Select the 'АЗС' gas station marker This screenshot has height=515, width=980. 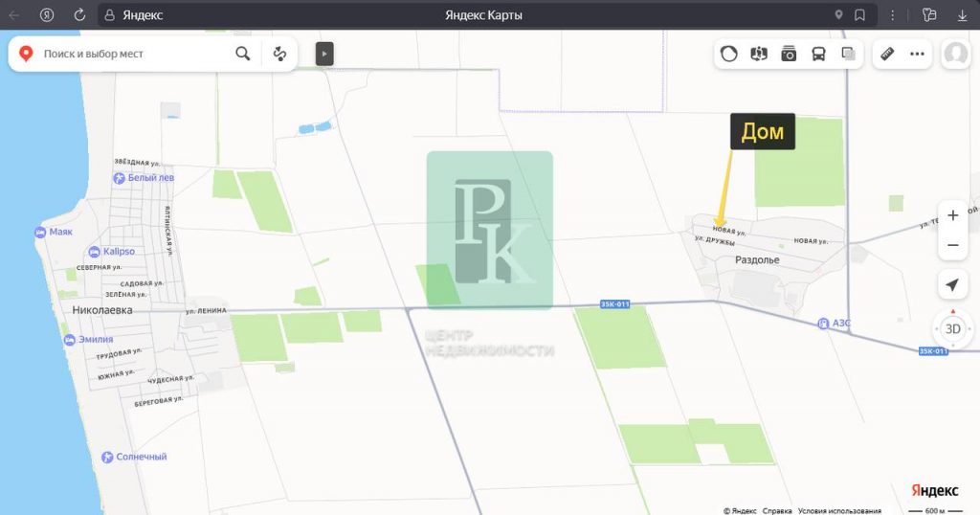tap(835, 324)
